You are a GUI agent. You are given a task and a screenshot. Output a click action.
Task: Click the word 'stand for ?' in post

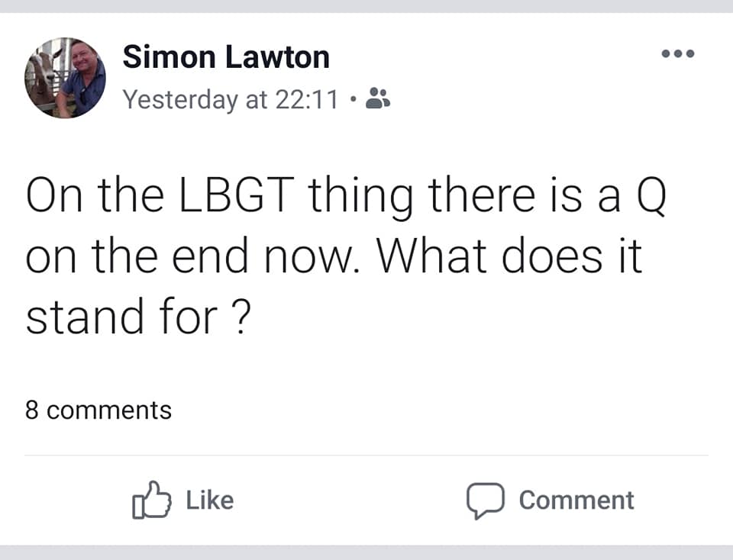click(x=138, y=317)
